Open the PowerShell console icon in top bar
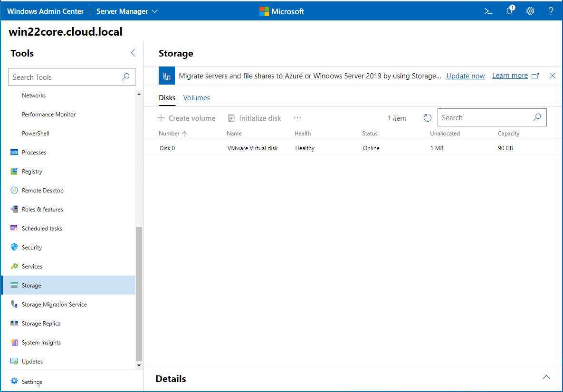563x392 pixels. [488, 10]
